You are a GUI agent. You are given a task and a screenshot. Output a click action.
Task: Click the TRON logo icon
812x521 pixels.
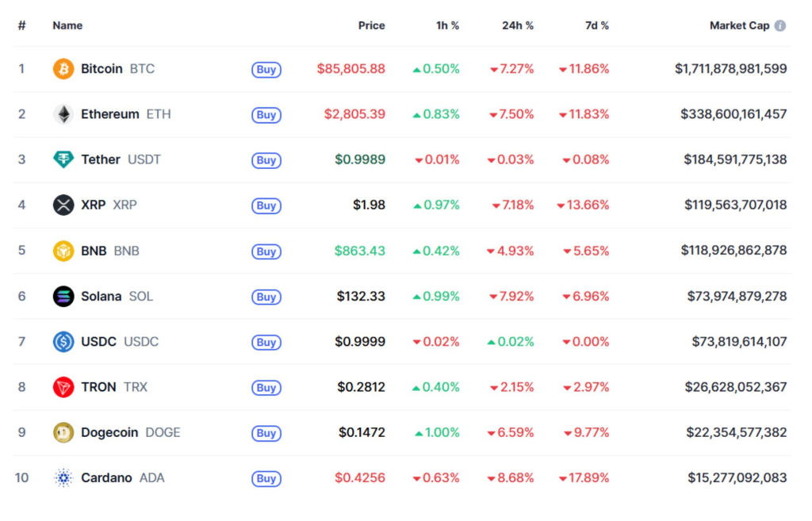pyautogui.click(x=63, y=387)
